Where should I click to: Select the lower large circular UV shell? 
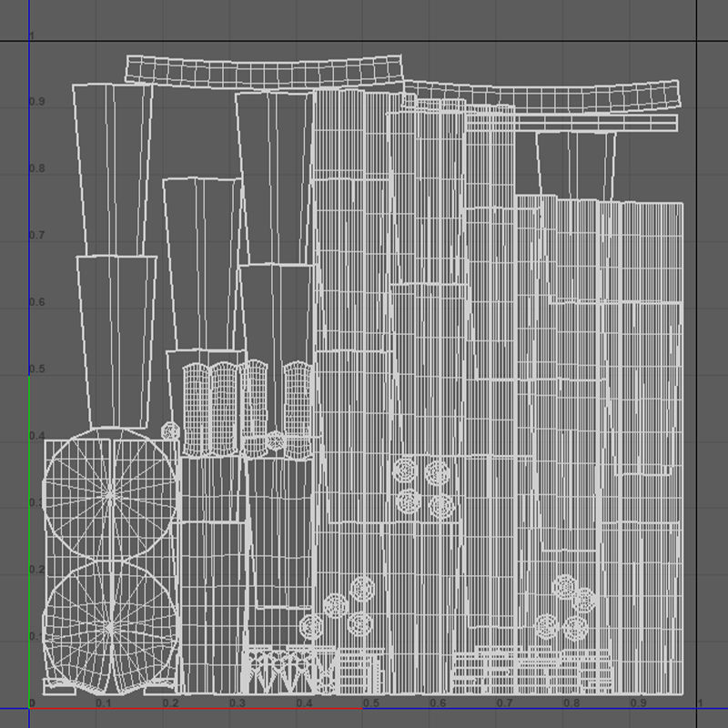pos(110,628)
